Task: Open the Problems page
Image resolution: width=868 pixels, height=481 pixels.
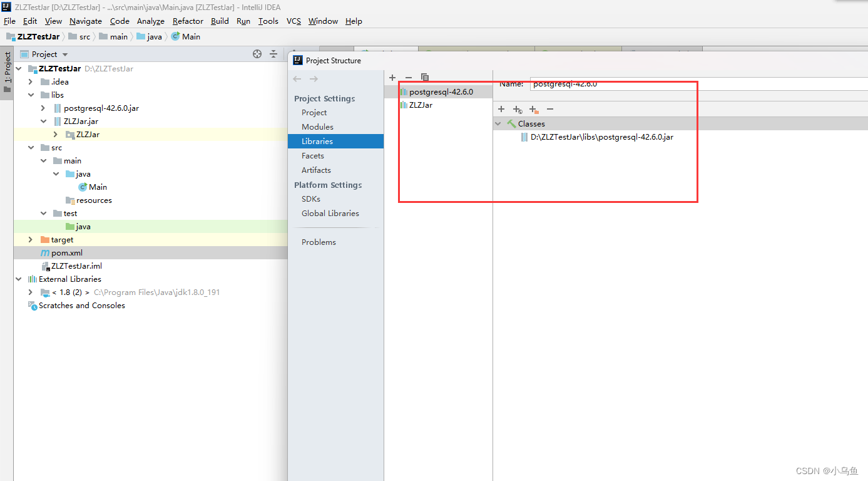Action: click(319, 242)
